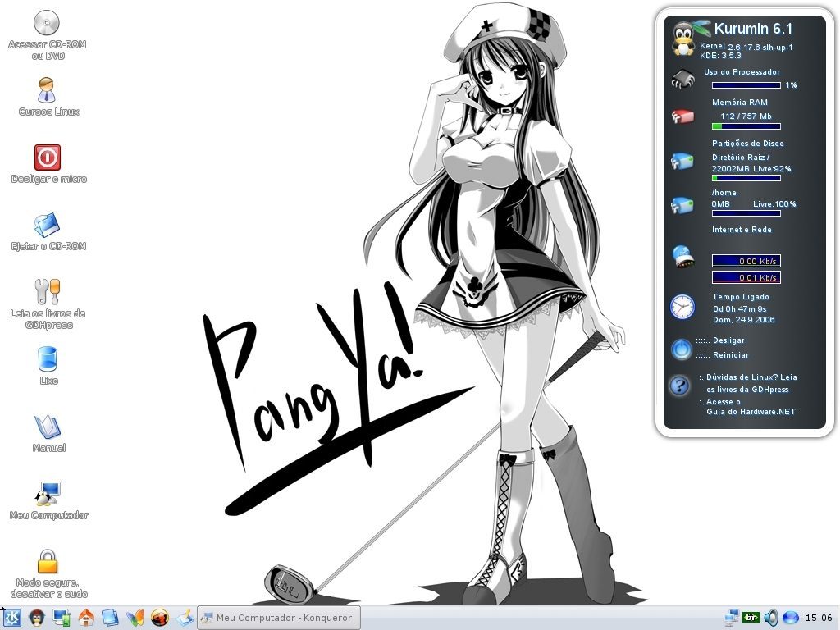Click the Tempo Ligado clock icon
Image resolution: width=840 pixels, height=630 pixels.
[x=682, y=307]
